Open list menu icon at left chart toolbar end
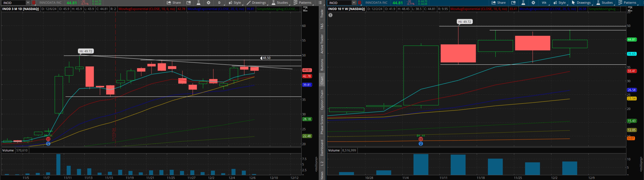The height and width of the screenshot is (180, 644). 320,3
